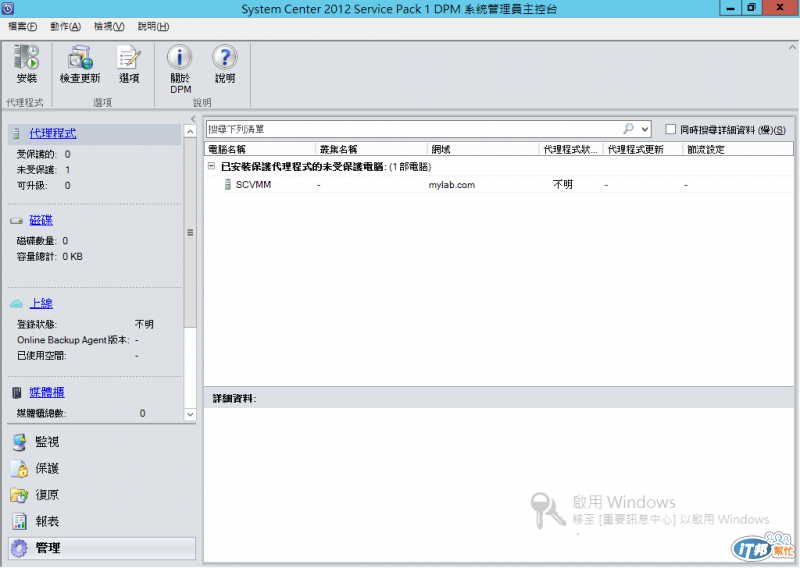The image size is (800, 568).
Task: Click the DPM title bar app icon
Action: click(x=8, y=8)
